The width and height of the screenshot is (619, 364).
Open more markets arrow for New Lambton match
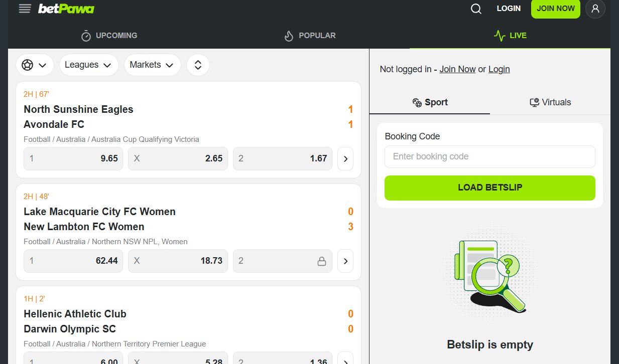pyautogui.click(x=345, y=261)
